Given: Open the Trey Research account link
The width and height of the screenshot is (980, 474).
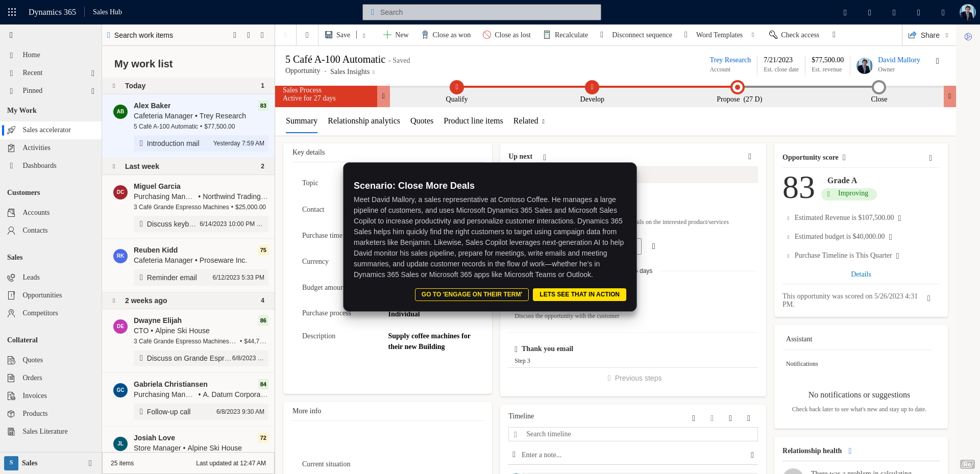Looking at the screenshot, I should (730, 60).
